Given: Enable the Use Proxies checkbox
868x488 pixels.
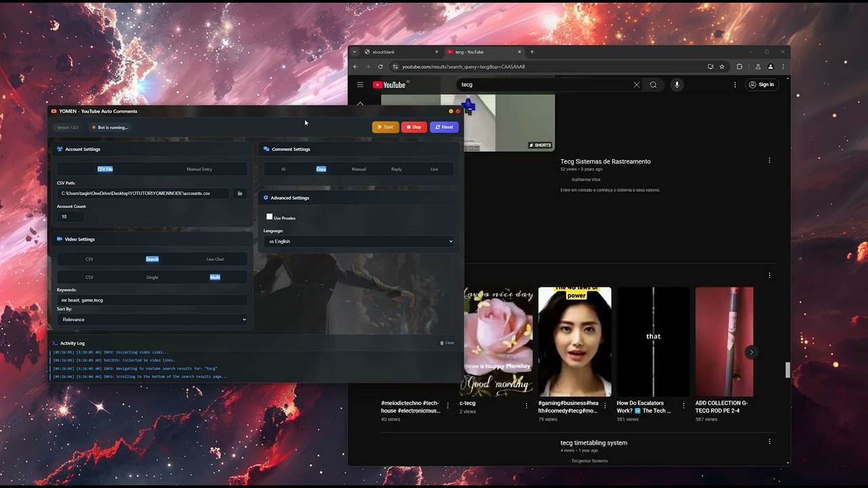Looking at the screenshot, I should click(270, 216).
